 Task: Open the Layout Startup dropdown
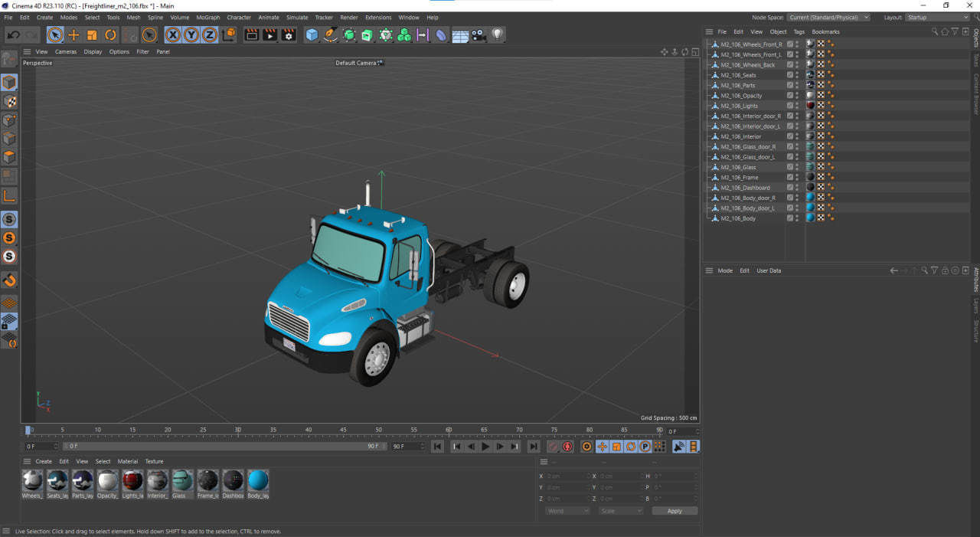[x=937, y=17]
